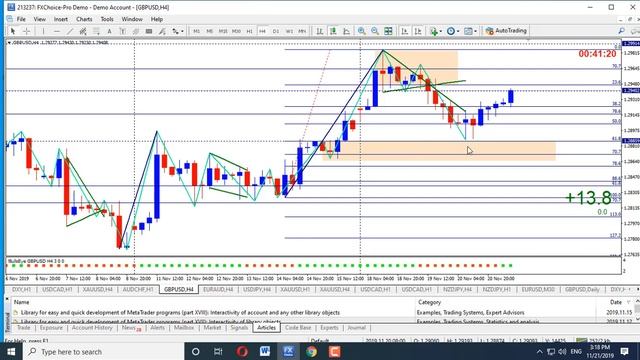640x360 pixels.
Task: Open the Journal terminal tab
Action: tap(356, 328)
